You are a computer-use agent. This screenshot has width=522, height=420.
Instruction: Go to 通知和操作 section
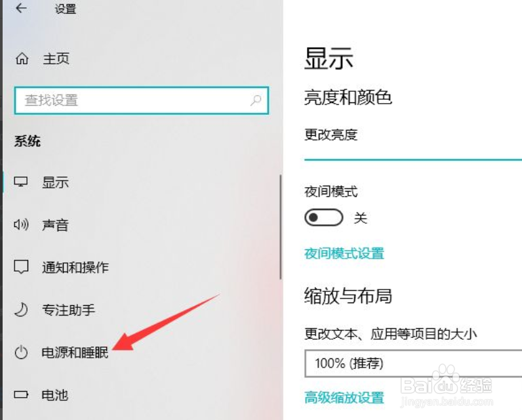(75, 267)
